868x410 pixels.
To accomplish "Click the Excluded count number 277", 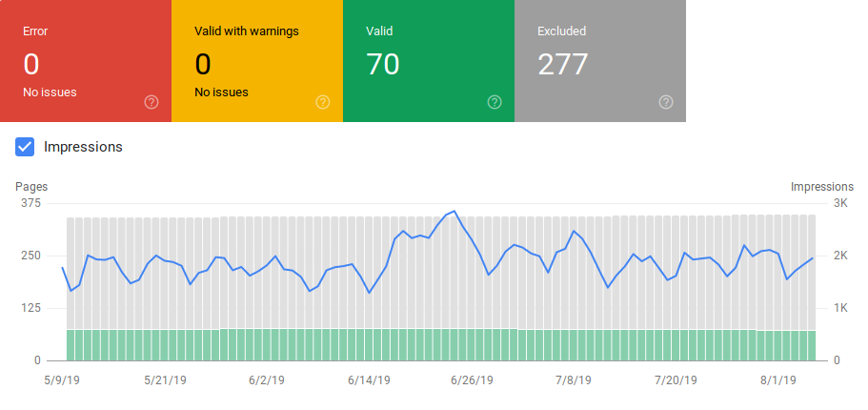I will [x=562, y=64].
